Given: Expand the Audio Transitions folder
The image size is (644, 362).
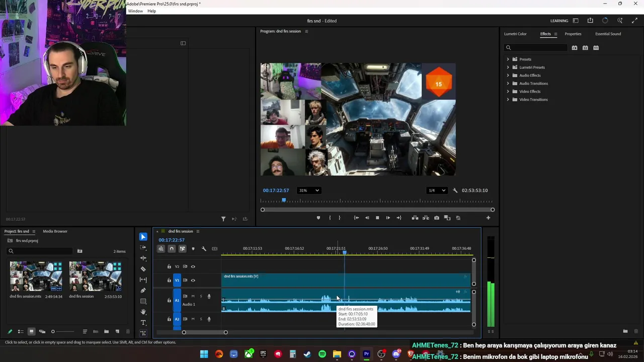Looking at the screenshot, I should tap(508, 83).
